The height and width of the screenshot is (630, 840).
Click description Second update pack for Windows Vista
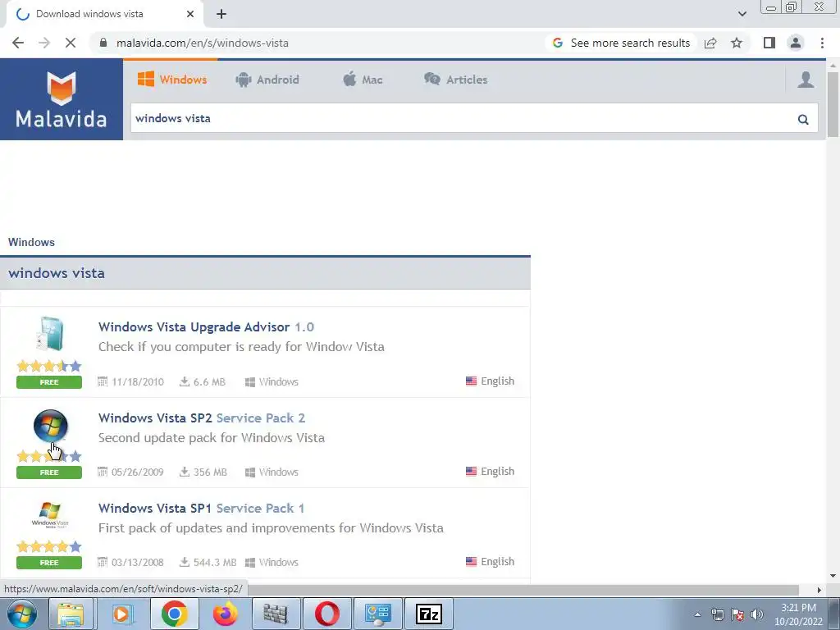point(212,438)
